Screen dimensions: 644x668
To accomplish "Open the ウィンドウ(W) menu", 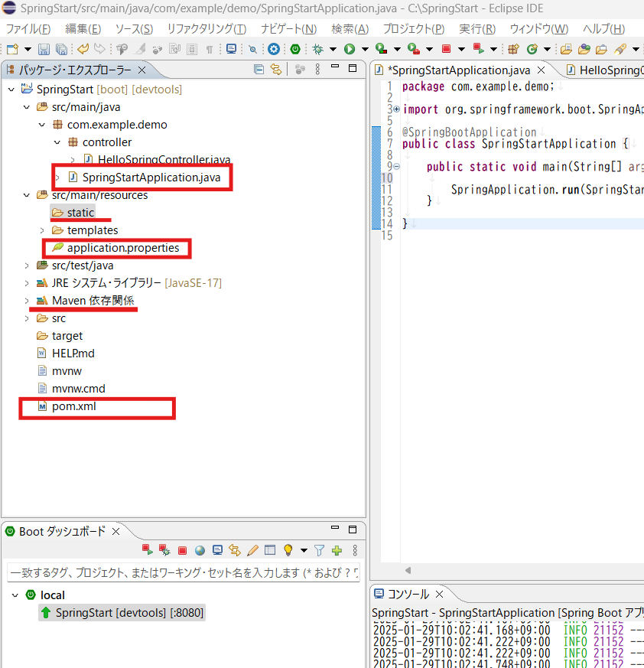I will pos(538,28).
